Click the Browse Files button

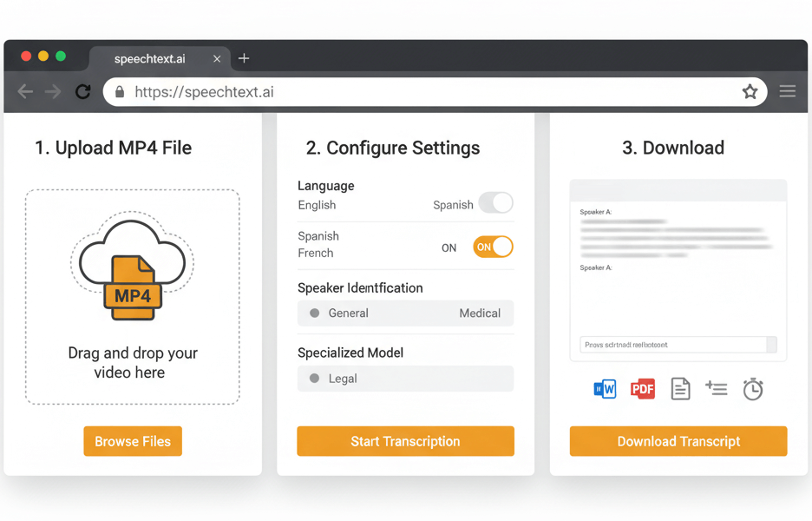133,441
